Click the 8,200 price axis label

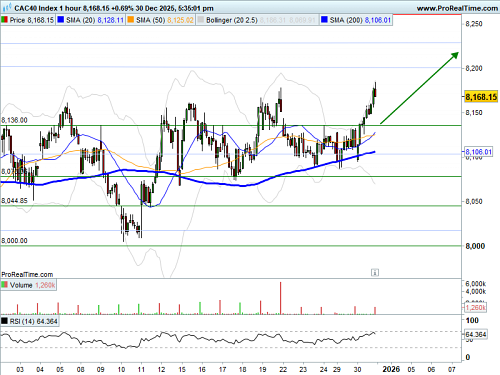click(474, 68)
